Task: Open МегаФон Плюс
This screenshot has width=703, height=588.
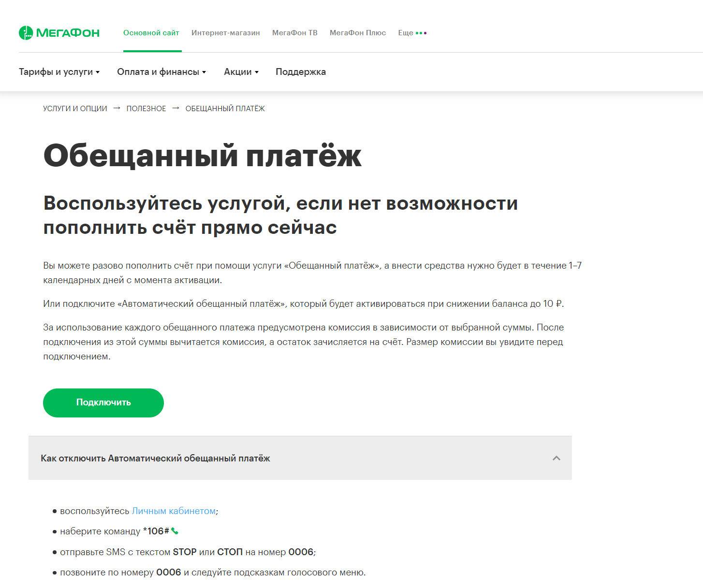Action: pos(357,33)
